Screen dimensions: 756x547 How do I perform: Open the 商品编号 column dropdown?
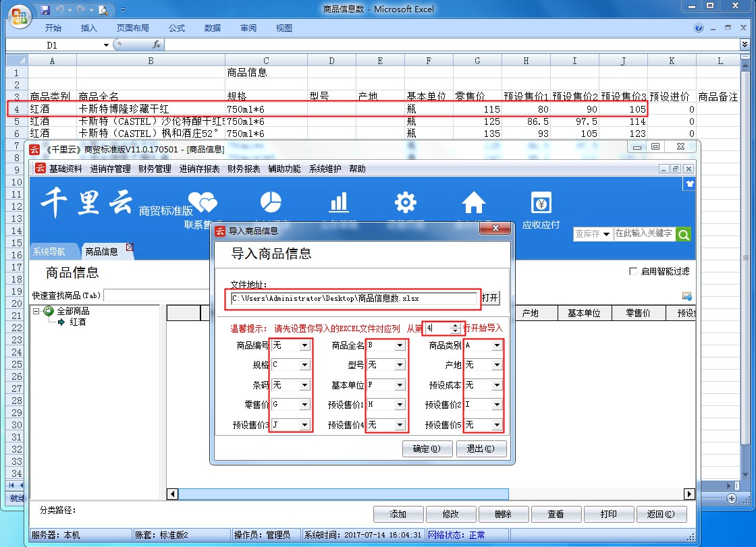point(304,345)
